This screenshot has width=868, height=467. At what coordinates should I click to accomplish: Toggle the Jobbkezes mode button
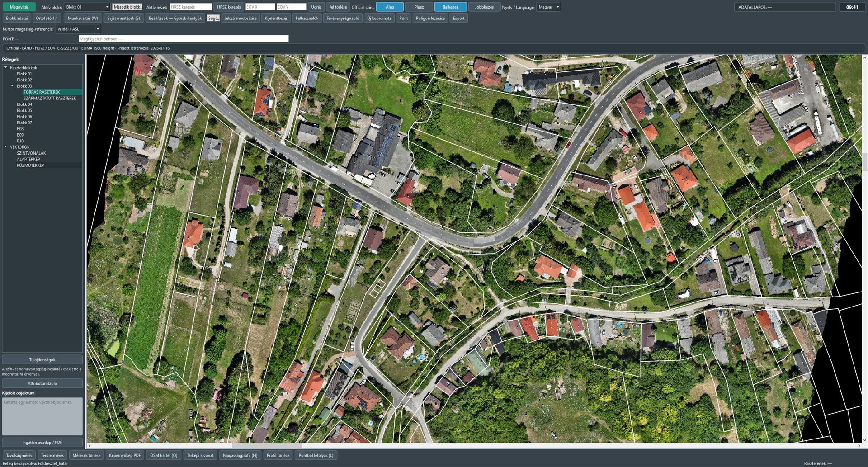484,7
